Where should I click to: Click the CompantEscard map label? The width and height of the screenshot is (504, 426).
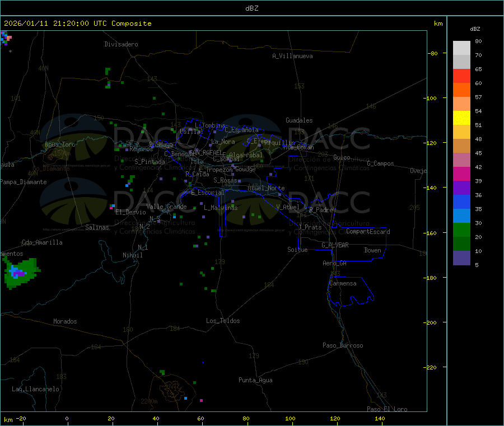point(368,232)
